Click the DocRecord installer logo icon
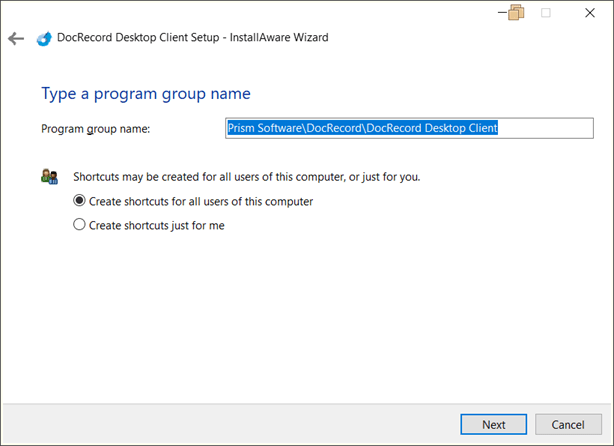614x446 pixels. pyautogui.click(x=44, y=38)
